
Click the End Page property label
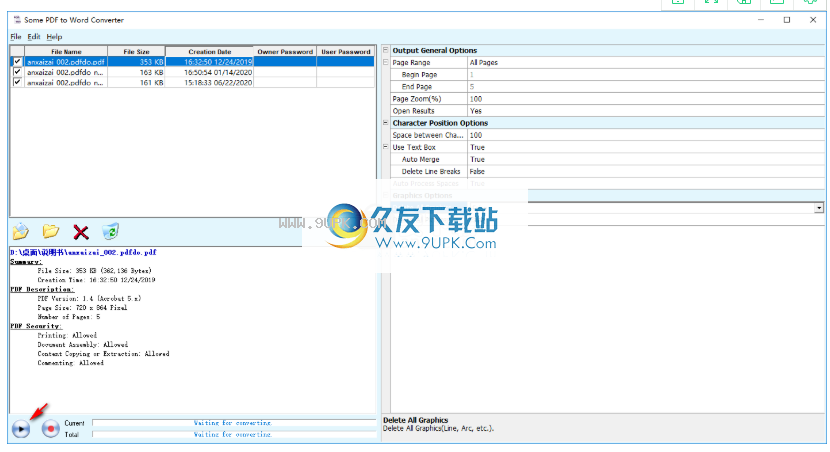[x=417, y=87]
